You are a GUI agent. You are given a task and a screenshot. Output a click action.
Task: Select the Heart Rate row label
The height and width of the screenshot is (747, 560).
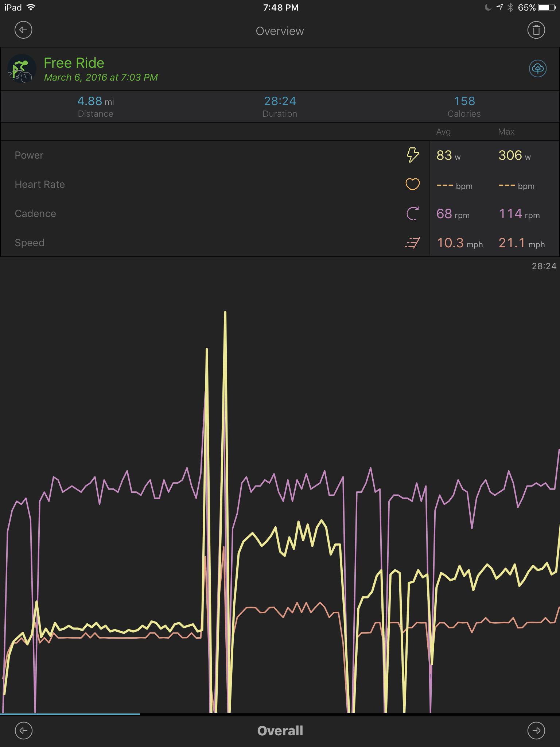click(x=40, y=185)
